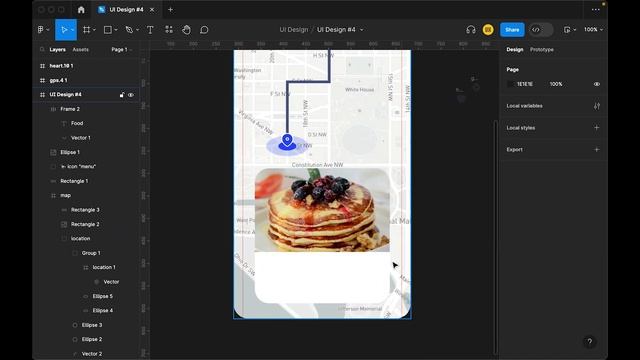Select the Comment tool

click(204, 29)
